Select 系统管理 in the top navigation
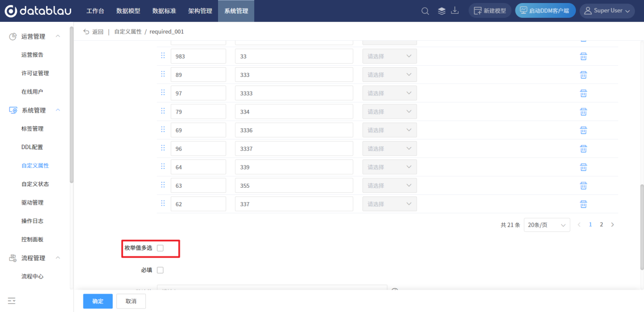The width and height of the screenshot is (644, 312). [236, 11]
